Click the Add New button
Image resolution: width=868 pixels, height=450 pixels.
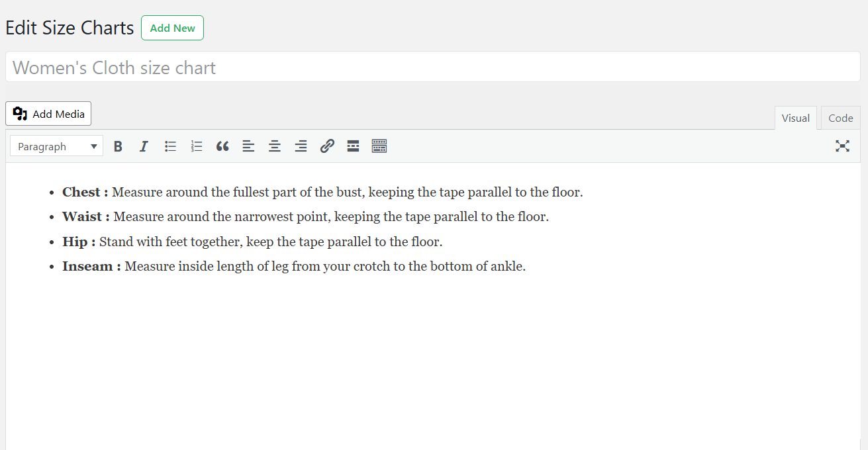tap(172, 28)
